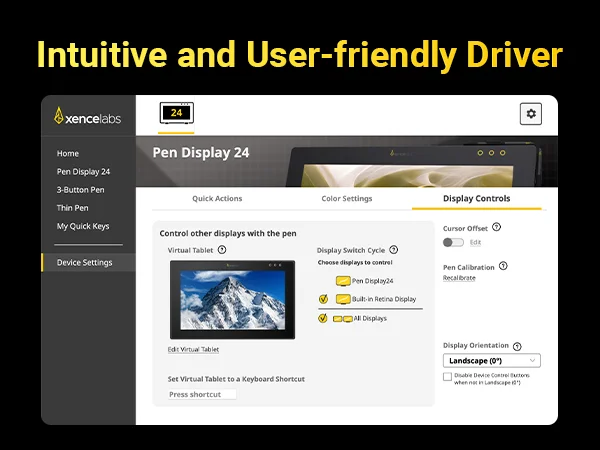
Task: Click the Pen Display24 monitor icon
Action: [x=343, y=281]
